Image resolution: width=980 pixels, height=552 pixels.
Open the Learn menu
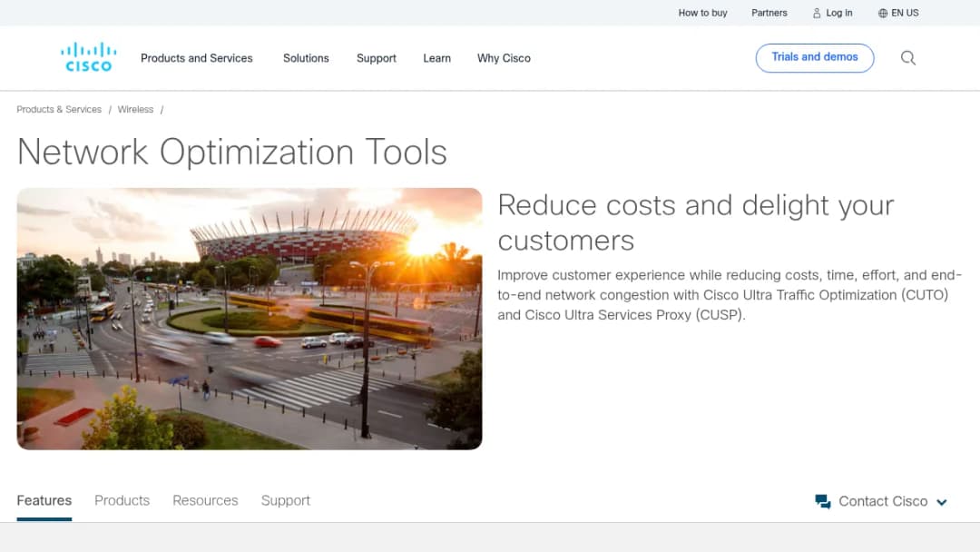pyautogui.click(x=436, y=58)
